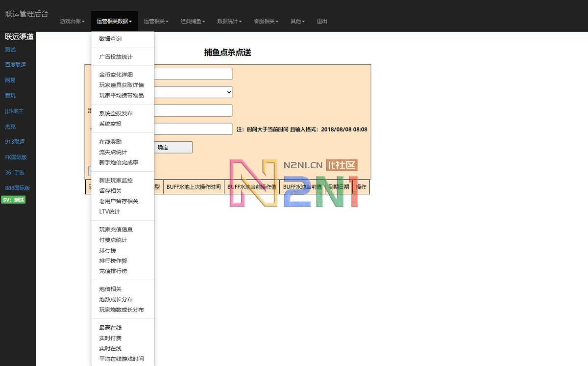Click the green SV:测试 badge
Image resolution: width=588 pixels, height=366 pixels.
(x=13, y=200)
